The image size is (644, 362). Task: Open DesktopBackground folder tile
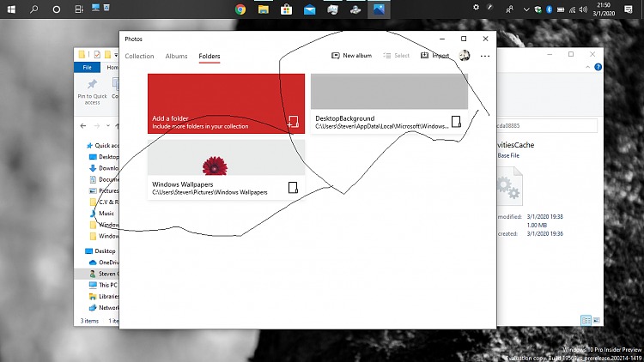[389, 104]
